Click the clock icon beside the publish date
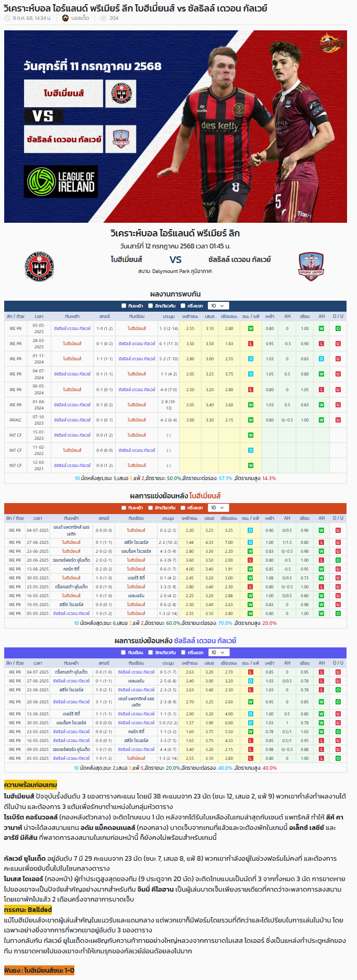357x980 pixels. point(7,18)
